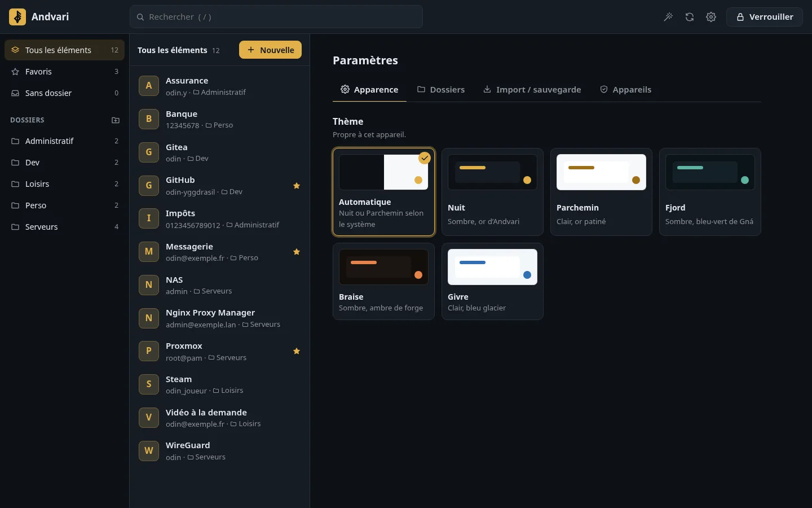Click the Assurance letter A avatar
The image size is (812, 508).
click(x=149, y=86)
